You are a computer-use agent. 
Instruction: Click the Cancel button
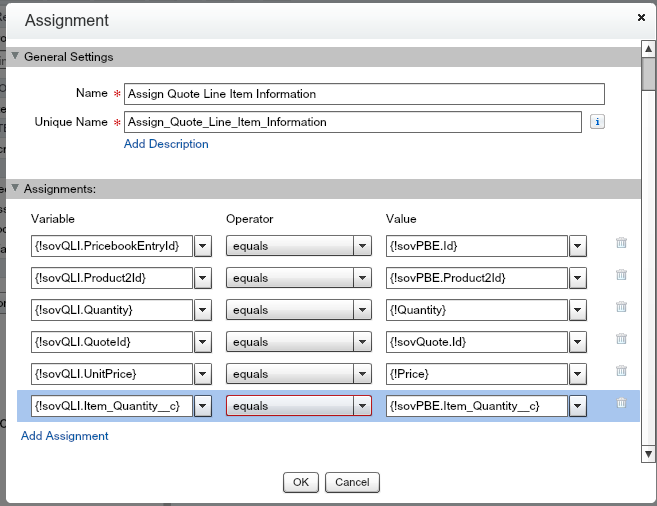point(352,482)
